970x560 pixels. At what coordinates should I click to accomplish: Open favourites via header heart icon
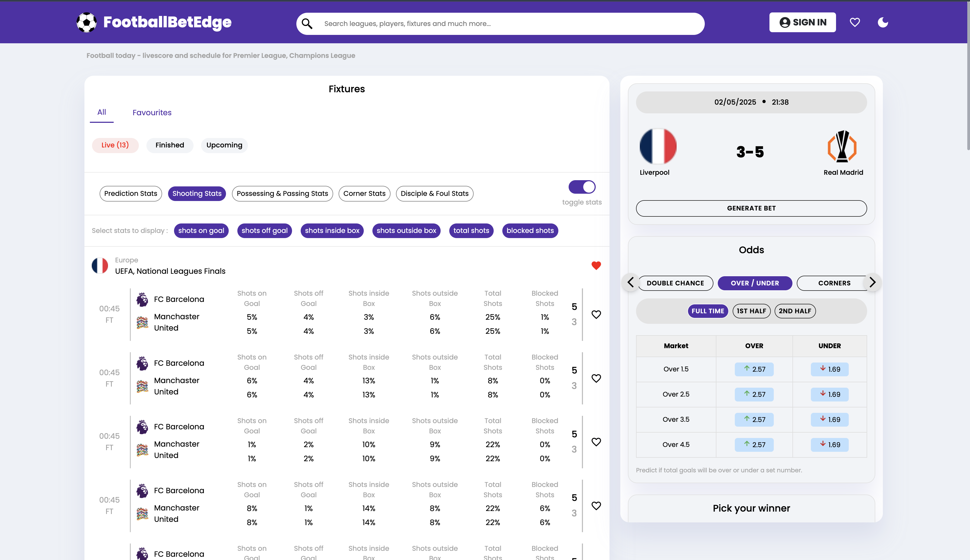[855, 22]
